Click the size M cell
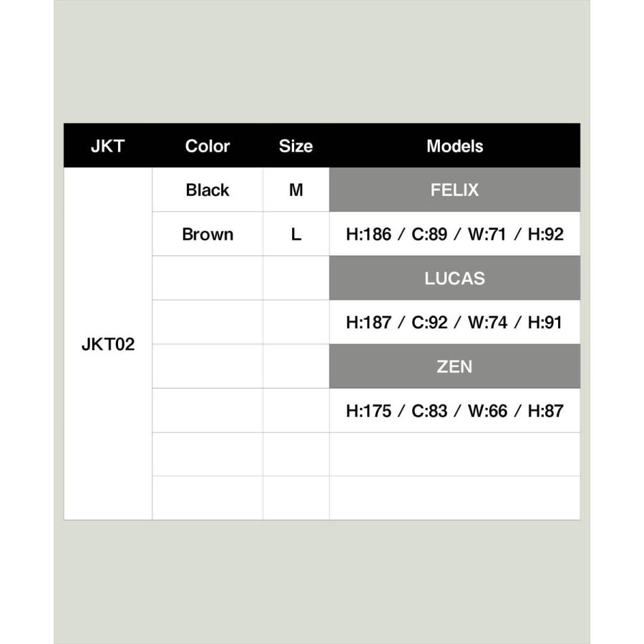The width and height of the screenshot is (644, 644). [x=296, y=190]
